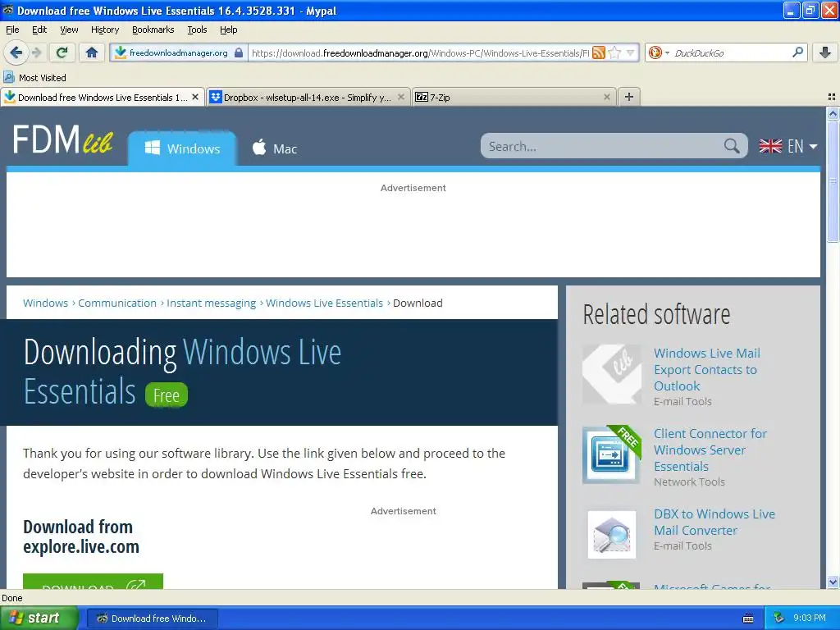
Task: Click the Forward navigation arrow
Action: tap(36, 52)
